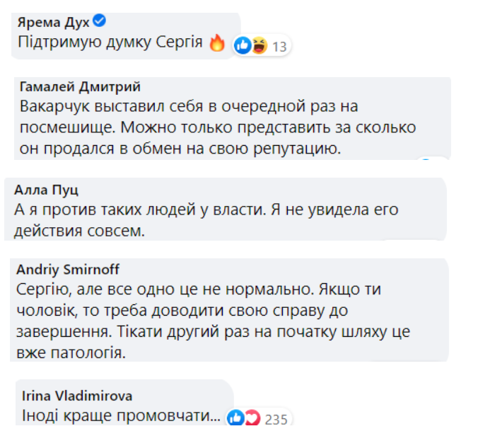Open Алла Пуц's profile
The image size is (478, 448).
tap(47, 190)
